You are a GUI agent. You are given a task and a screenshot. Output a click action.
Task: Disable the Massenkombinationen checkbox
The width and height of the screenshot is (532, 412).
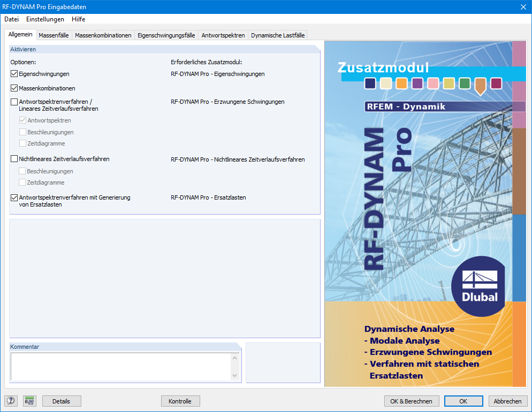[x=14, y=88]
